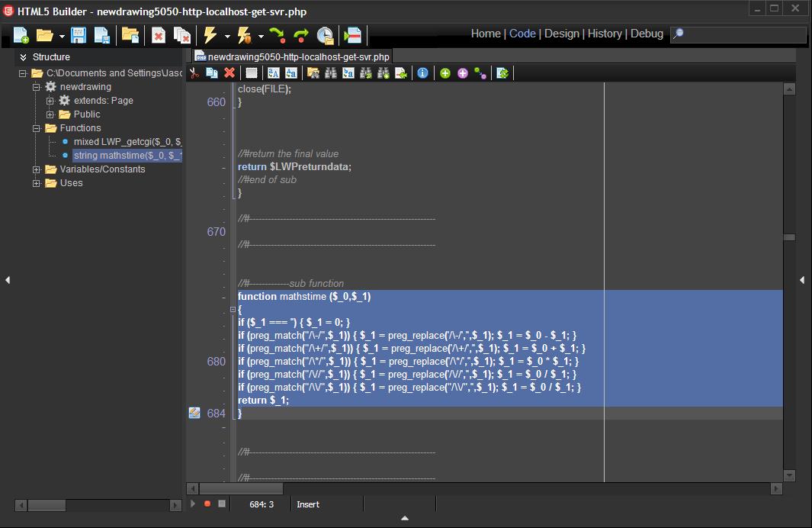This screenshot has height=528, width=812.
Task: Close the current file with red X page
Action: click(x=159, y=35)
